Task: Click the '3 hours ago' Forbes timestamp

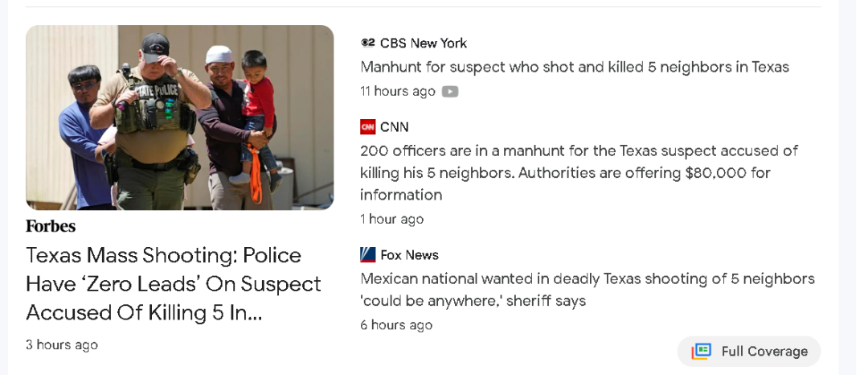Action: pos(62,344)
